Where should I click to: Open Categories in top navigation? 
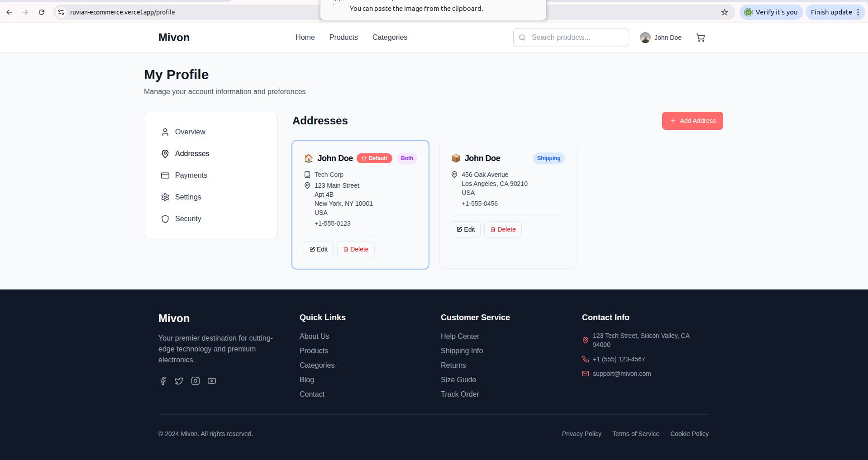coord(390,38)
